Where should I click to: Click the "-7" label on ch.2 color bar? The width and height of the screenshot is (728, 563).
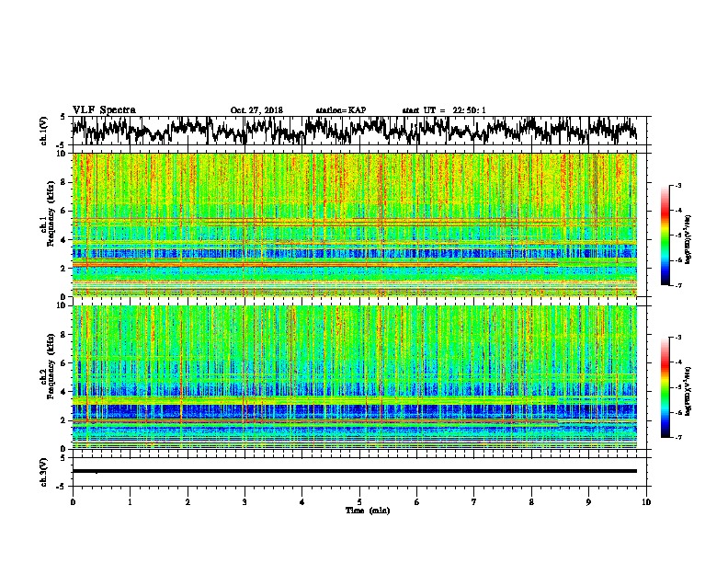tap(678, 438)
